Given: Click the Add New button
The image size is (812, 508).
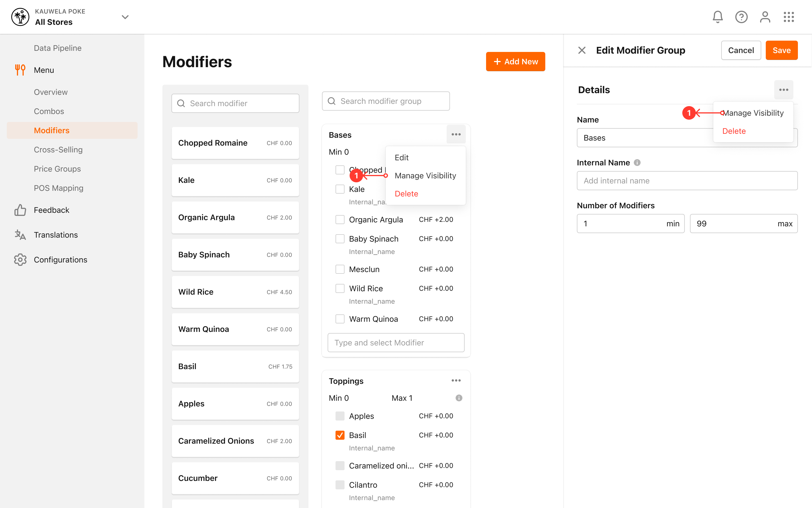Looking at the screenshot, I should [515, 62].
